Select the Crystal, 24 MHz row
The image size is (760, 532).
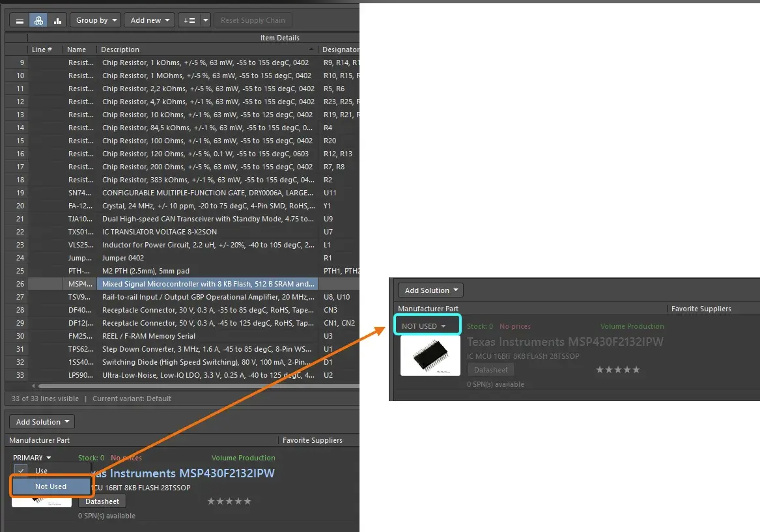point(182,206)
